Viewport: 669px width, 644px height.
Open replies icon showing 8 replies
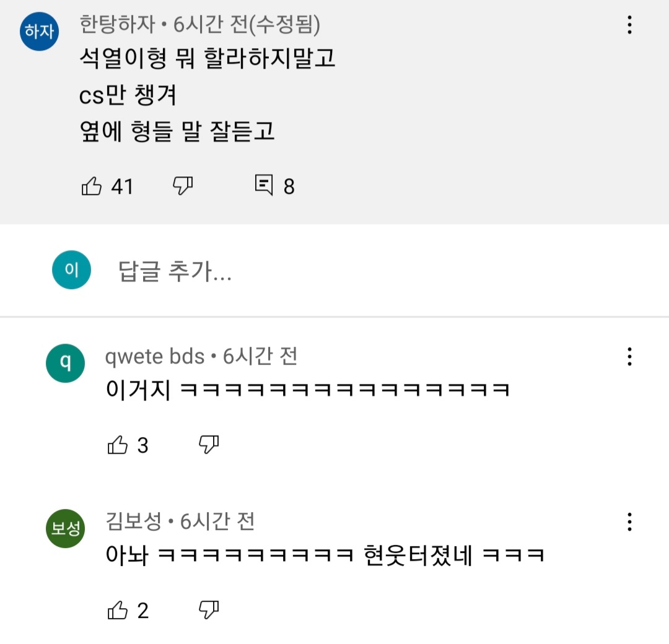click(265, 186)
